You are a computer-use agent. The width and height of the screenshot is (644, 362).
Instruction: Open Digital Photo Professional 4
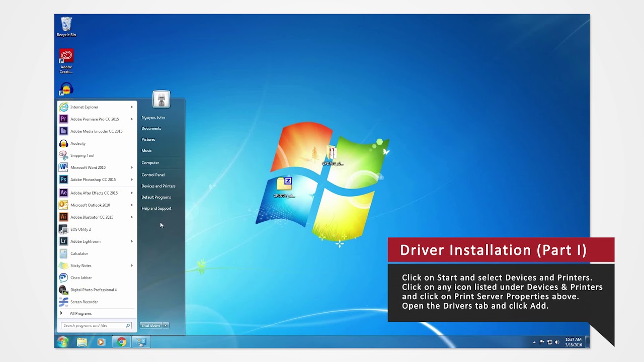(x=96, y=290)
